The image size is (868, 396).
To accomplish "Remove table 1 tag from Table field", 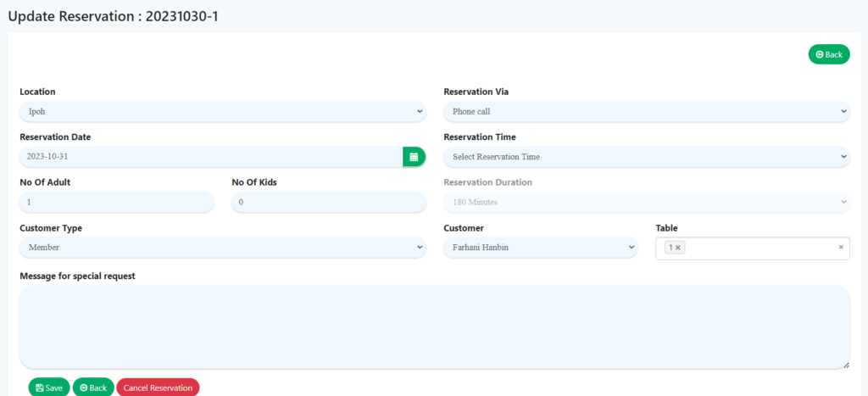I will tap(678, 248).
